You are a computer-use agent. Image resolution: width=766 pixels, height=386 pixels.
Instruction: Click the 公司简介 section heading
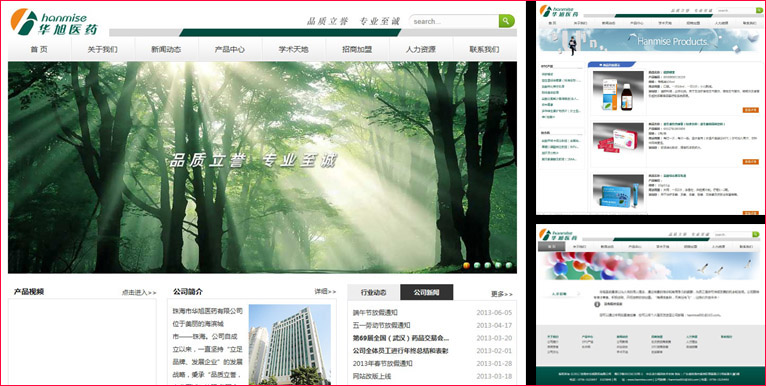(x=188, y=292)
